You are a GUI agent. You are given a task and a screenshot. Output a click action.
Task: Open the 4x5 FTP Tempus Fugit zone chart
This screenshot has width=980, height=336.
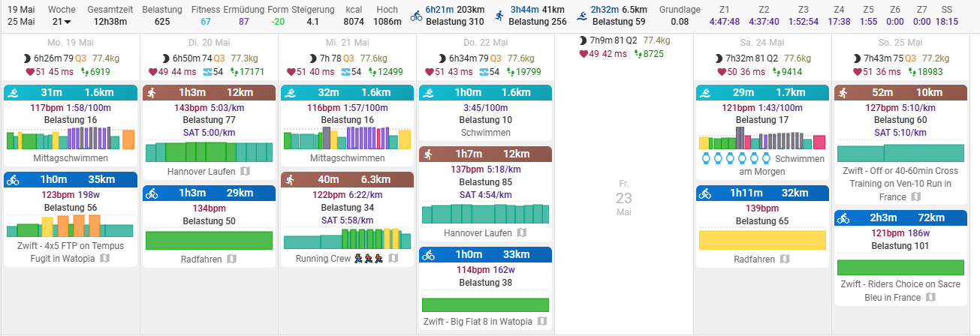pos(71,226)
